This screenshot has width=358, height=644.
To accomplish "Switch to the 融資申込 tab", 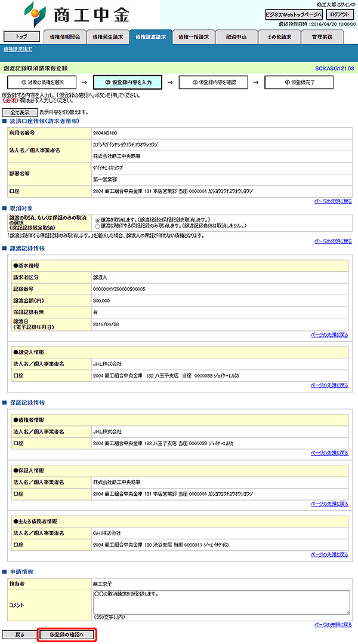I will pyautogui.click(x=236, y=37).
